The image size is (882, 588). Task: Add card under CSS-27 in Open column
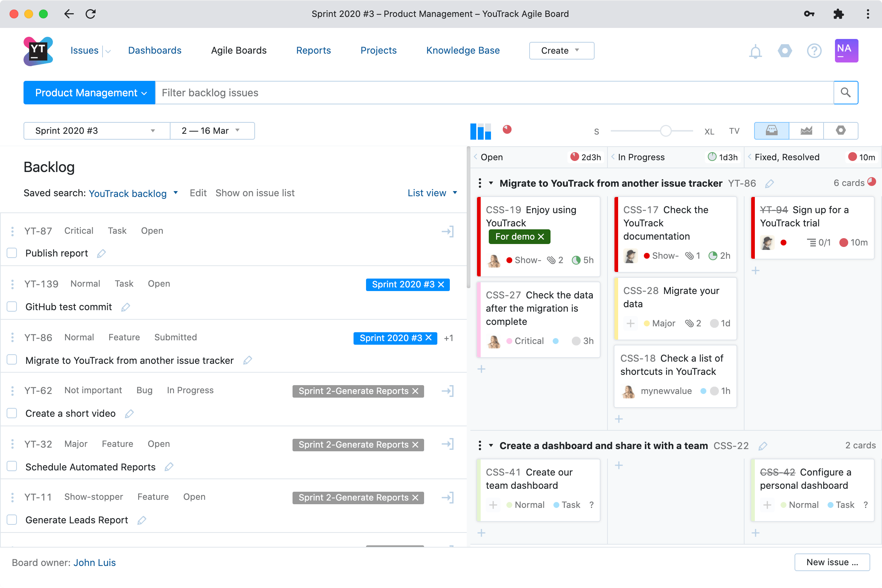[481, 369]
